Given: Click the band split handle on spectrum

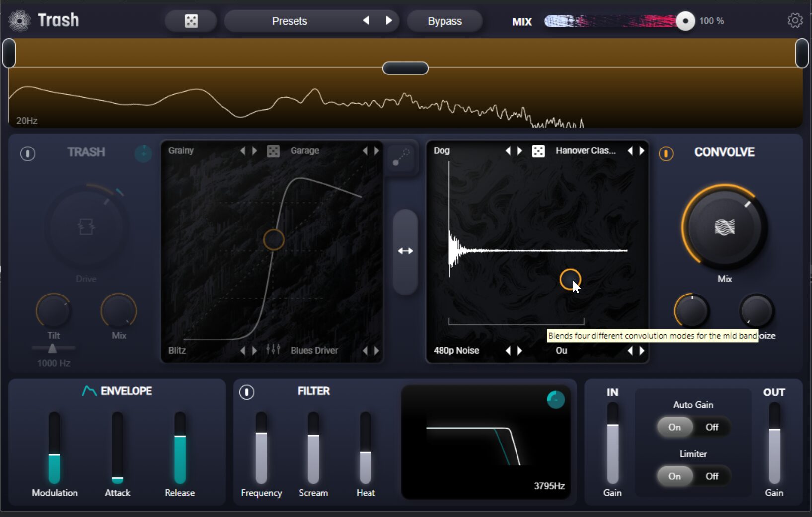Looking at the screenshot, I should coord(405,68).
